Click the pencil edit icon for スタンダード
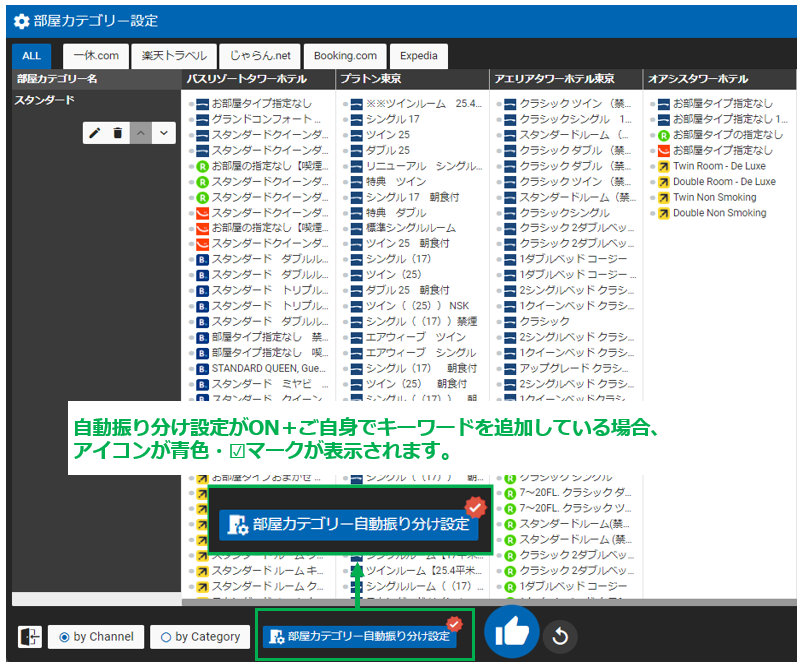The image size is (808, 670). [96, 132]
